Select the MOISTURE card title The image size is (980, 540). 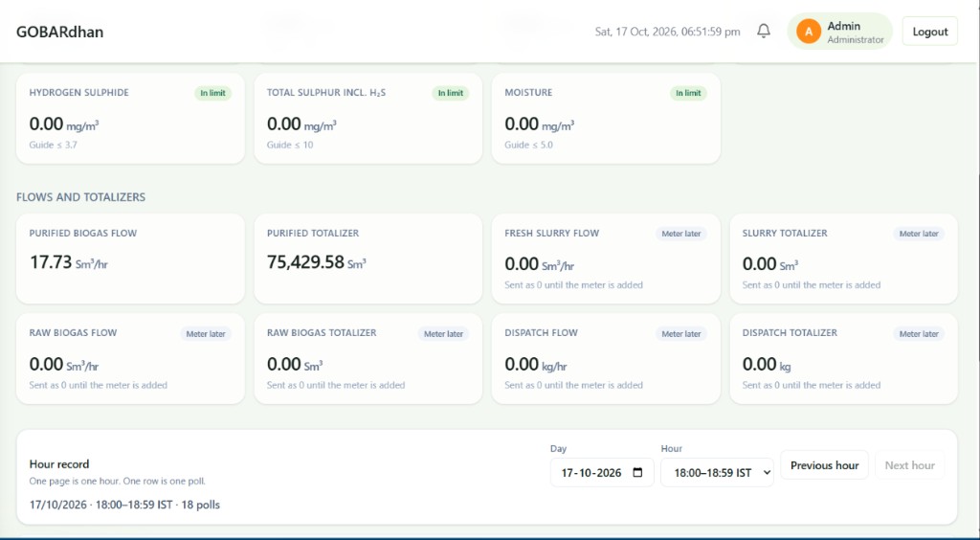528,93
